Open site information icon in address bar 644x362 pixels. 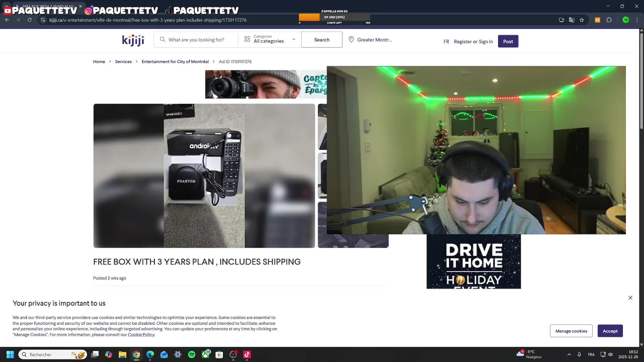point(43,20)
